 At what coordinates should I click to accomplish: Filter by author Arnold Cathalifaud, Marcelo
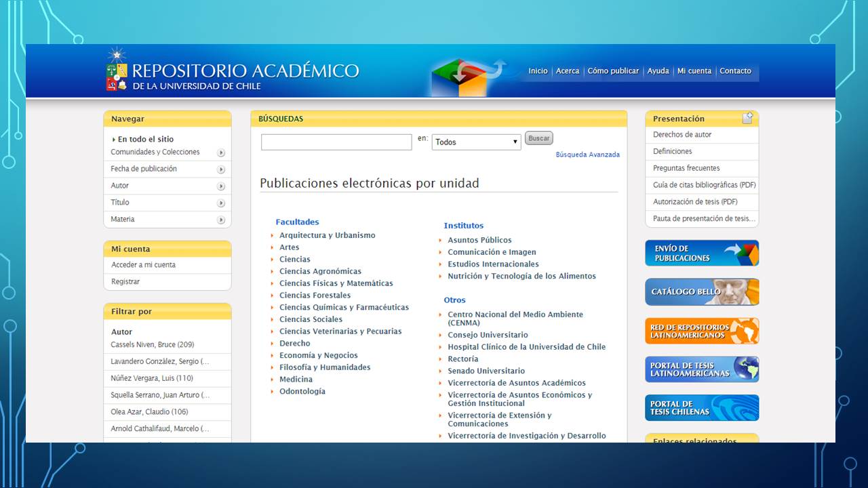click(x=160, y=429)
